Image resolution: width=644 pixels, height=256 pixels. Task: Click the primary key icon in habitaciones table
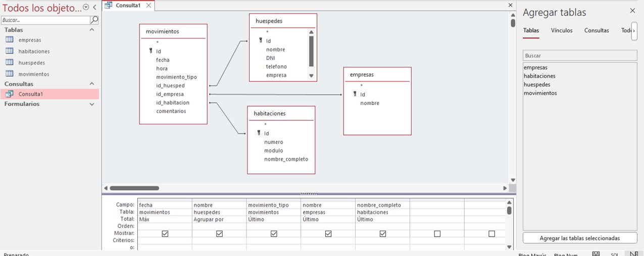click(x=259, y=133)
